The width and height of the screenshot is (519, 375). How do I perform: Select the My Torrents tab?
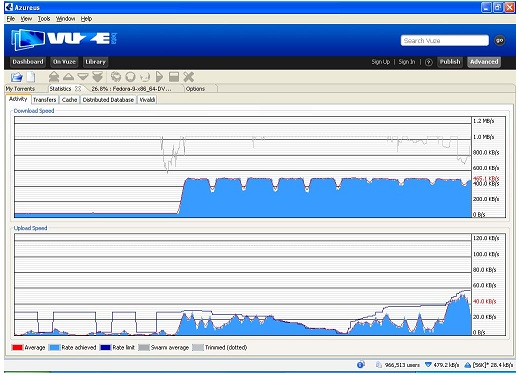pyautogui.click(x=20, y=89)
